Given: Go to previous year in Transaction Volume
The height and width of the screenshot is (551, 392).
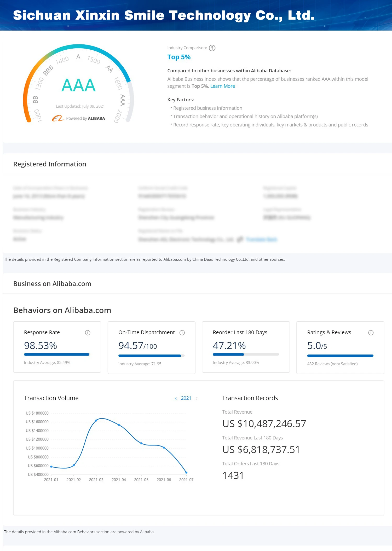Looking at the screenshot, I should click(x=176, y=398).
